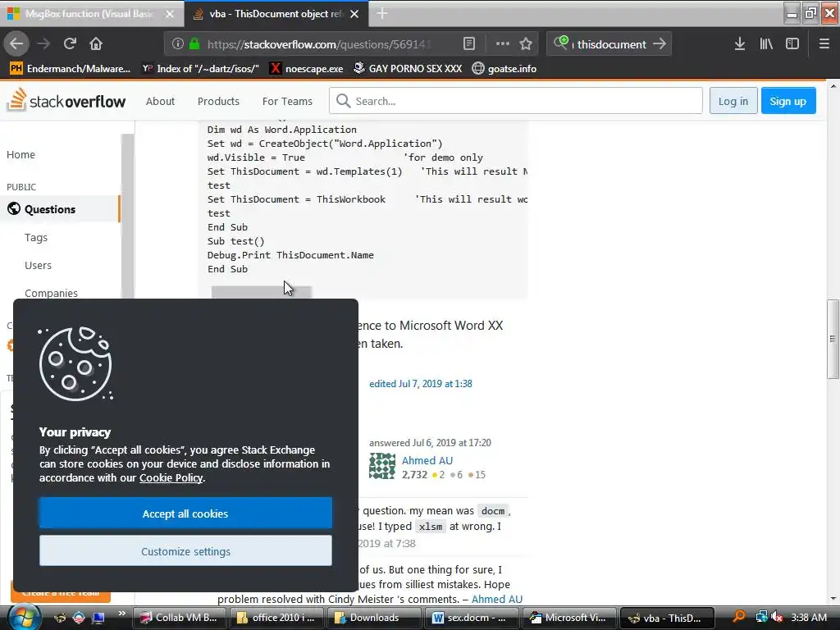Click the search magnifier tray icon

coord(739,617)
